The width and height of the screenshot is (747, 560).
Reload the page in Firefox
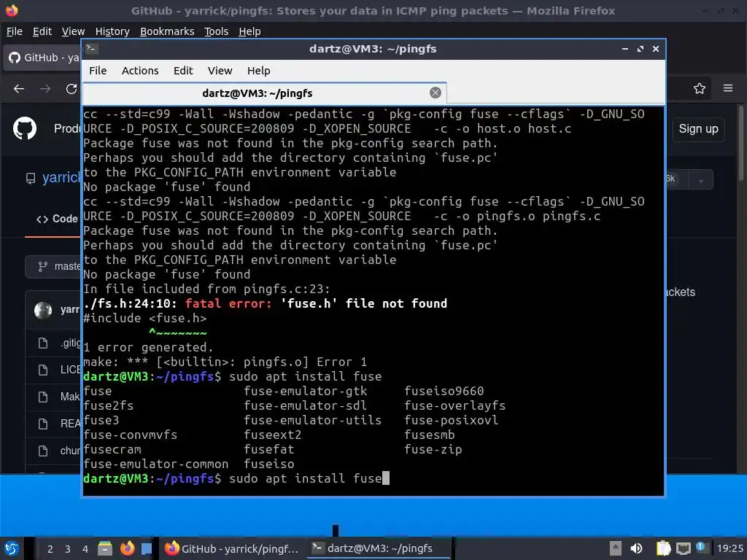pos(71,88)
